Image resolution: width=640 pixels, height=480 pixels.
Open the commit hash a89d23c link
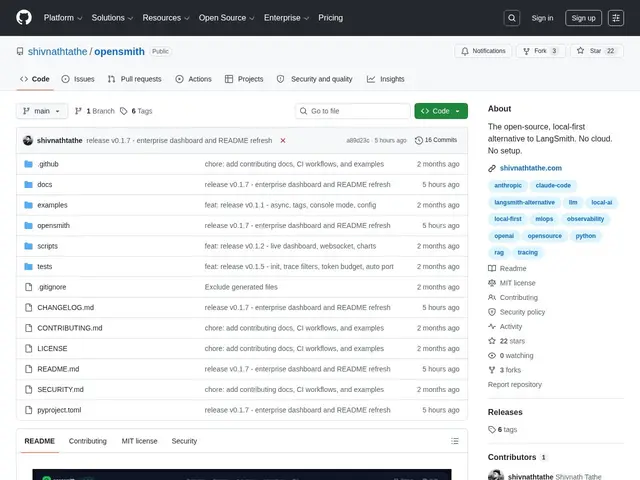click(358, 140)
